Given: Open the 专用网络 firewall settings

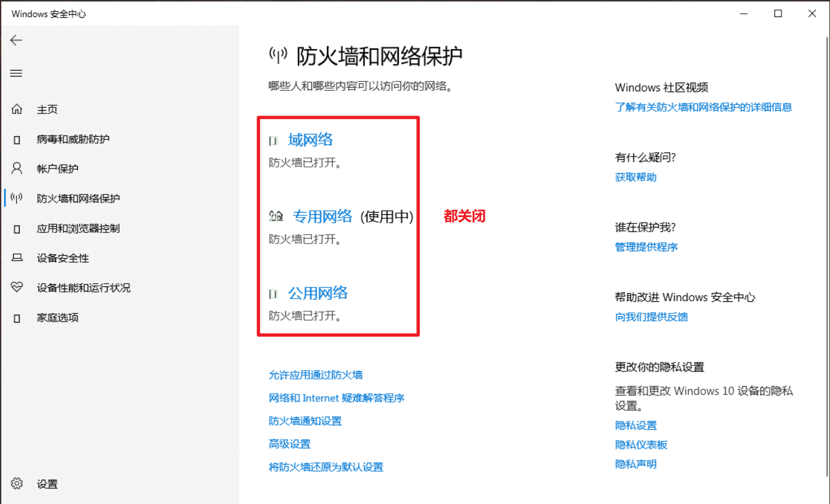Looking at the screenshot, I should tap(322, 216).
